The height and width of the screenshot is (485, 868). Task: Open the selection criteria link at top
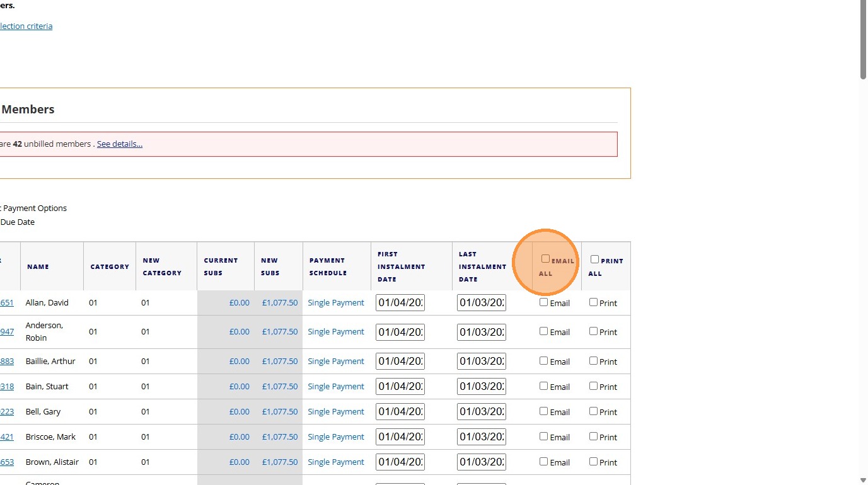26,26
